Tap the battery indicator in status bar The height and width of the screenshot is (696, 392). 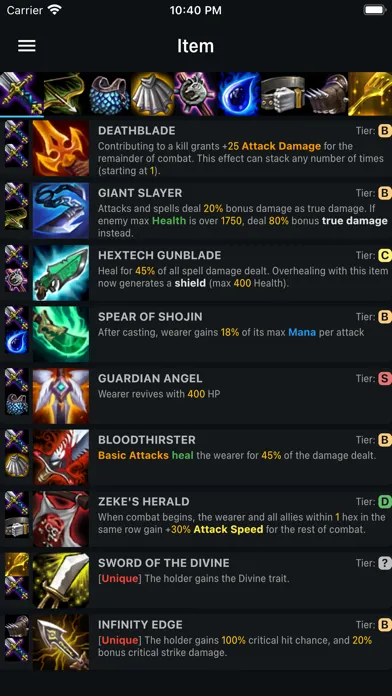(374, 10)
